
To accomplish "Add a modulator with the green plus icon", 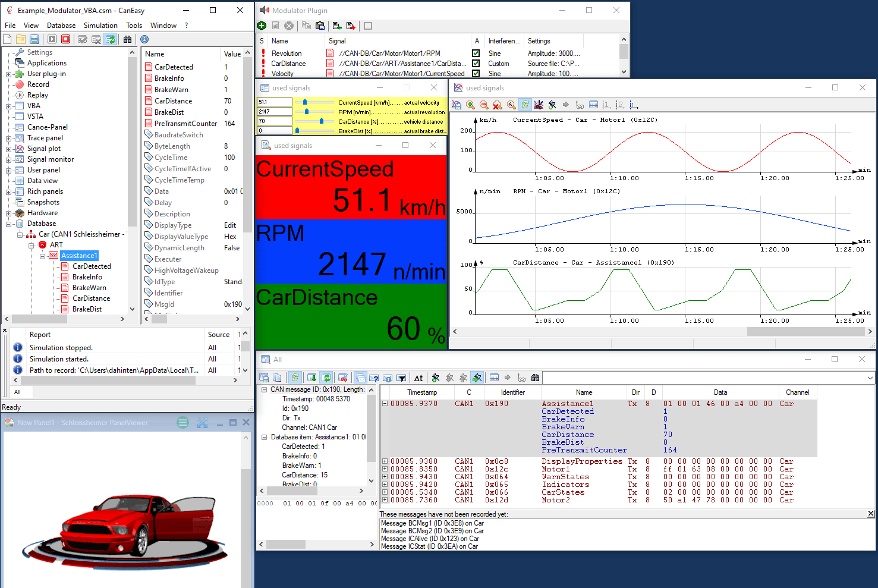I will 262,26.
